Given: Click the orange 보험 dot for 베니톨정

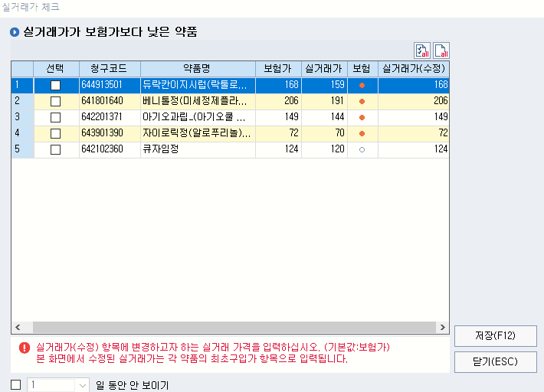Looking at the screenshot, I should click(362, 101).
